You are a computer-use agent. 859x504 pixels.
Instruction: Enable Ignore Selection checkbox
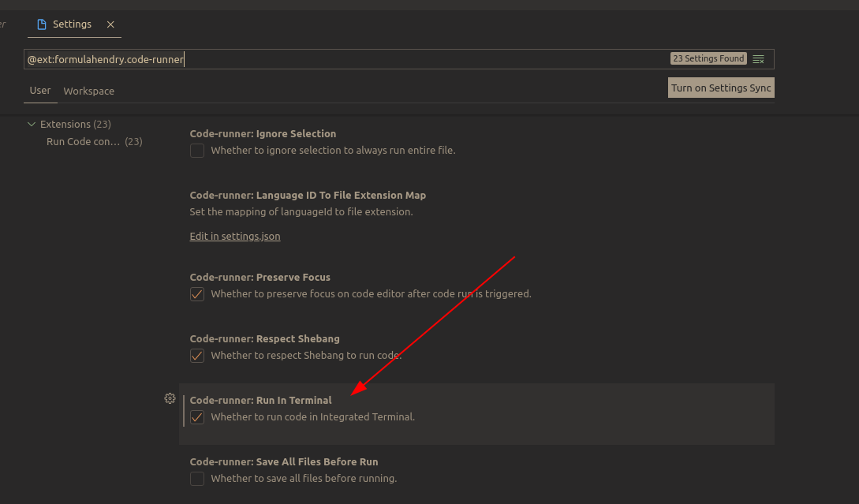coord(197,151)
